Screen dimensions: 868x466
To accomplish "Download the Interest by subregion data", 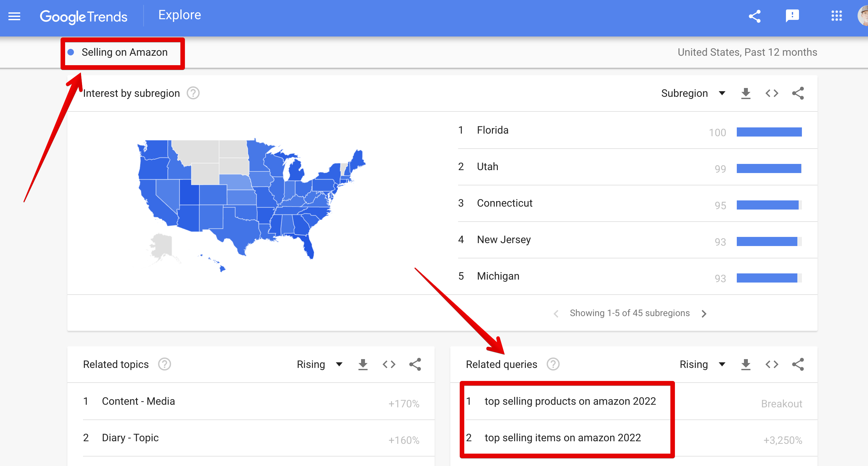I will point(746,94).
